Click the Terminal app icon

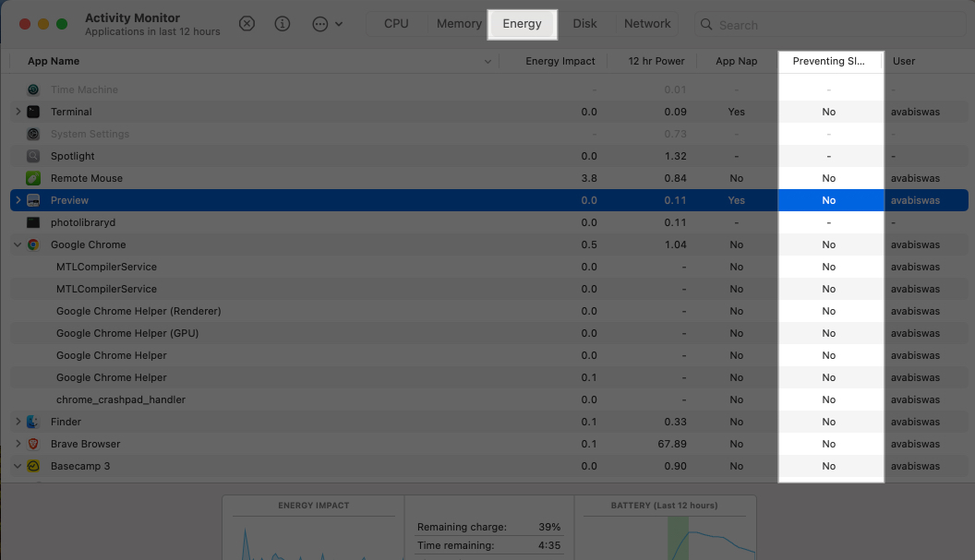point(33,112)
